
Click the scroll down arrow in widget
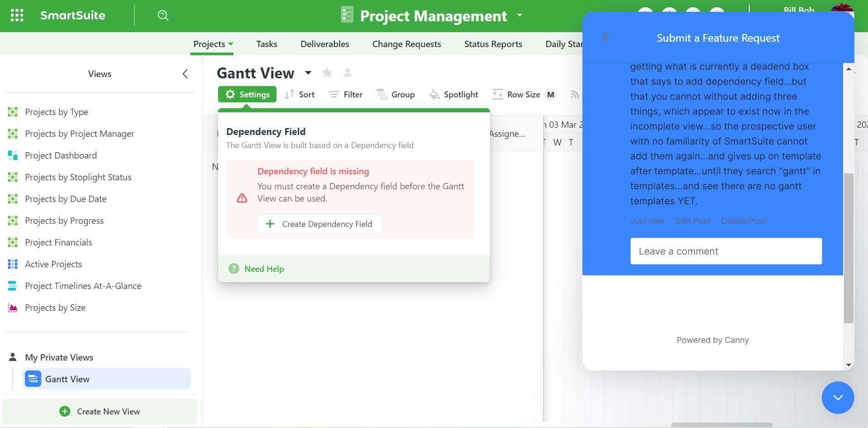(x=849, y=365)
